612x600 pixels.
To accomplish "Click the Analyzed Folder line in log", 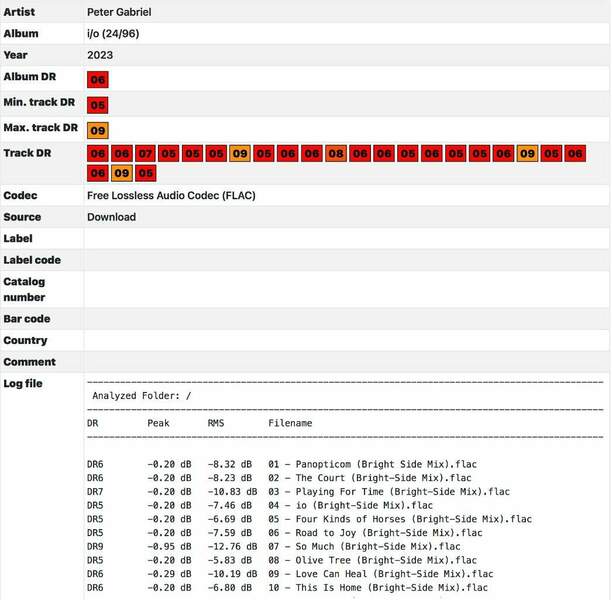I will coord(142,396).
